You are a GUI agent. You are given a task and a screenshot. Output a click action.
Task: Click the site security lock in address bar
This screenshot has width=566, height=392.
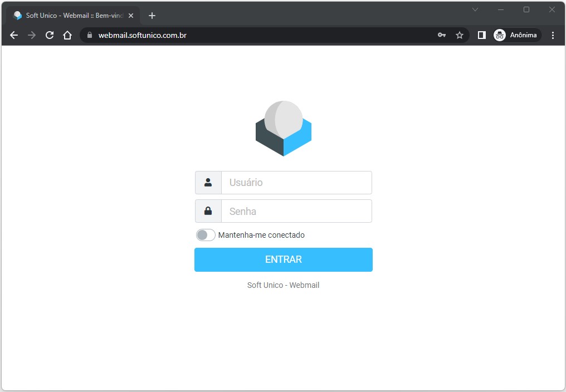tap(89, 35)
